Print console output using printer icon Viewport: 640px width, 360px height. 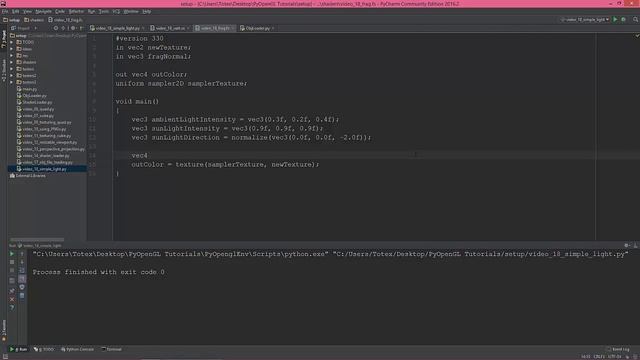[22, 287]
